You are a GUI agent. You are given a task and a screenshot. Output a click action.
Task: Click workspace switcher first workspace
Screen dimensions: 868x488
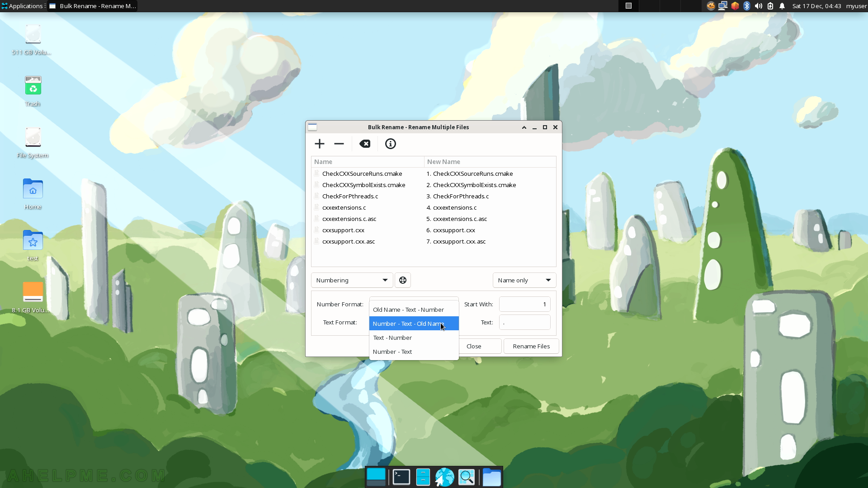[x=628, y=6]
